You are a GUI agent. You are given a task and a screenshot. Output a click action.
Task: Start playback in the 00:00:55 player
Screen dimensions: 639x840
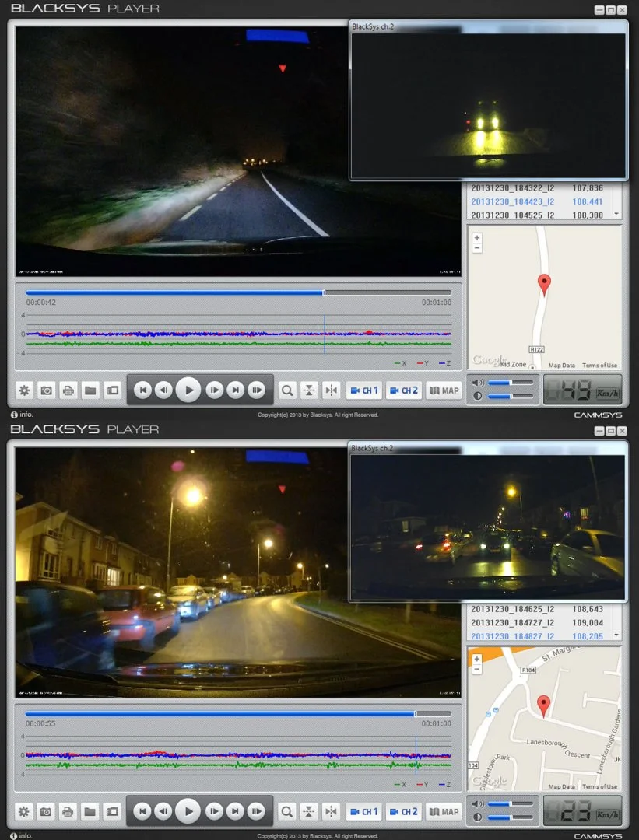tap(188, 811)
